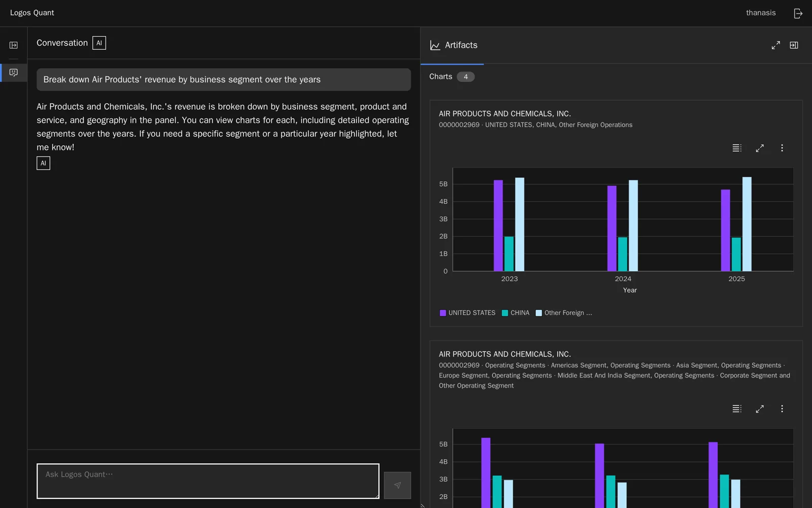This screenshot has height=508, width=812.
Task: Open the chat conversations sidebar icon
Action: pos(14,73)
